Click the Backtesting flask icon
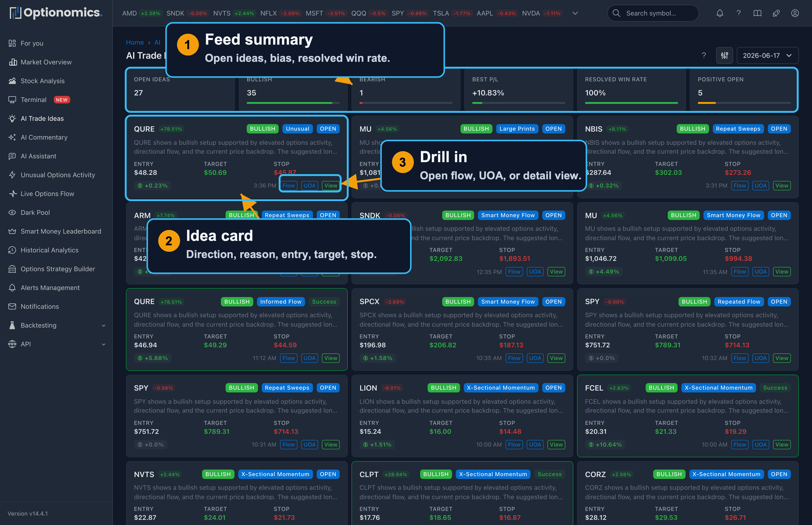 tap(12, 325)
